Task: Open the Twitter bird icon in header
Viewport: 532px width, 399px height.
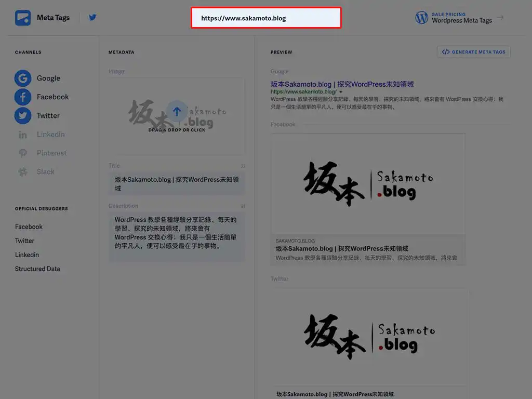Action: [x=92, y=17]
